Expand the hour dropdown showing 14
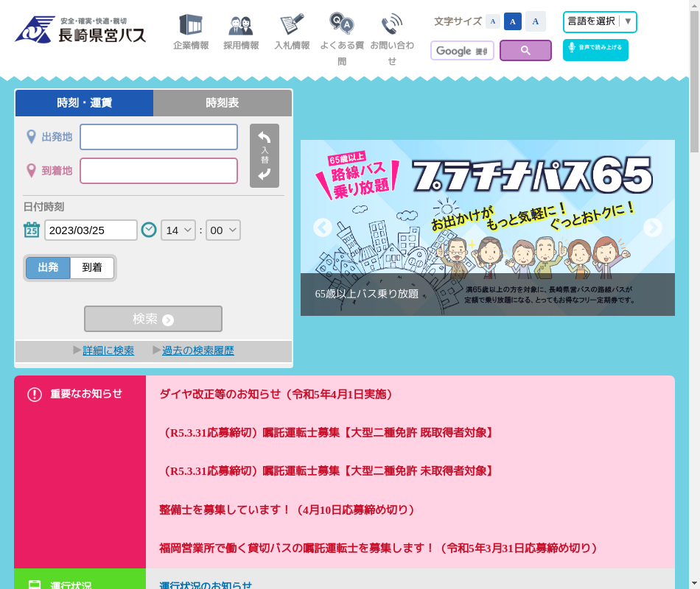This screenshot has width=700, height=589. pyautogui.click(x=178, y=230)
